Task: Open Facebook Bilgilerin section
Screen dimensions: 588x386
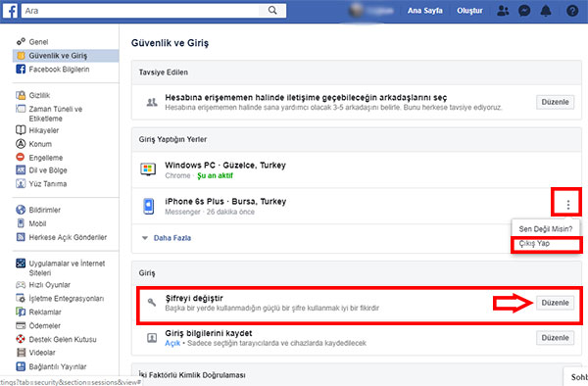Action: [59, 70]
